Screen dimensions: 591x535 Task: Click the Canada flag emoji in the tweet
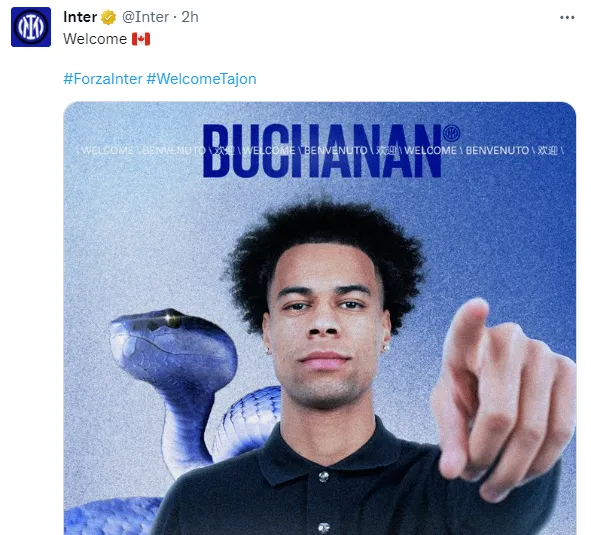141,39
